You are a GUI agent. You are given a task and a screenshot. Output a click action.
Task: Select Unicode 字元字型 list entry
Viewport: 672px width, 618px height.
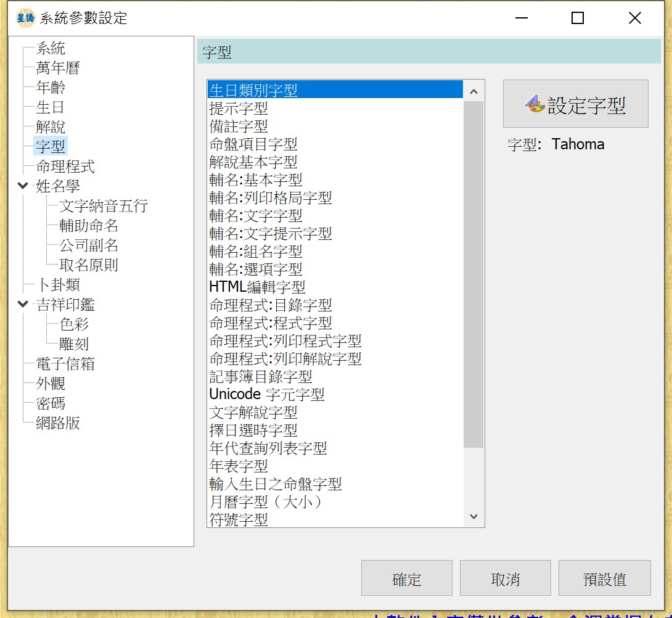tap(266, 394)
